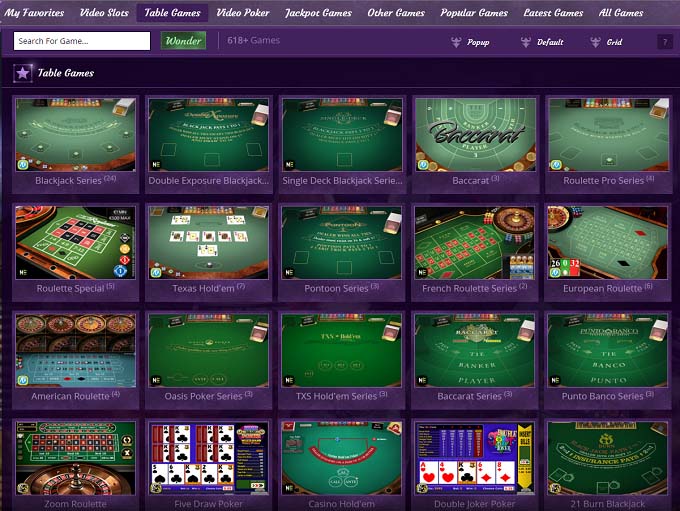The image size is (680, 511).
Task: Click the Roulette Pro Series label
Action: 608,180
